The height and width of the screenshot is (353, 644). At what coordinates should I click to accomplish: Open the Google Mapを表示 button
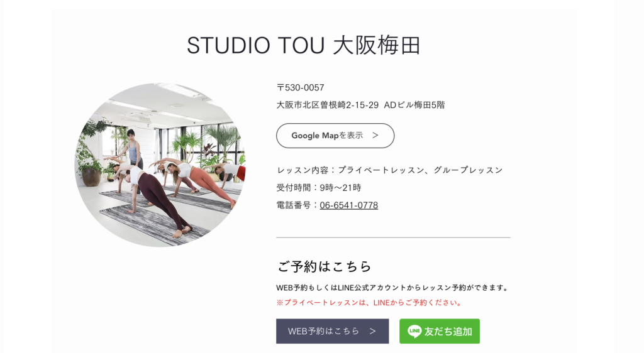coord(335,136)
